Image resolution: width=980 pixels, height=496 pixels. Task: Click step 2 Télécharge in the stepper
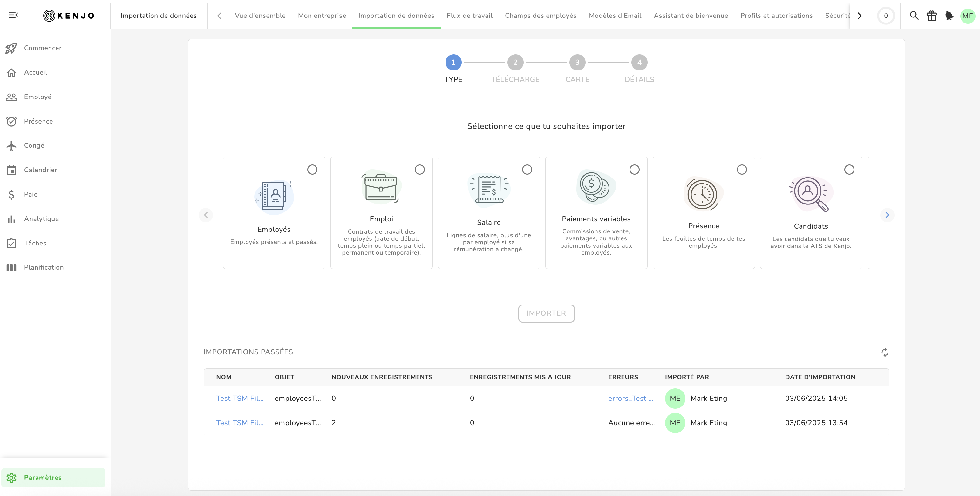(515, 62)
